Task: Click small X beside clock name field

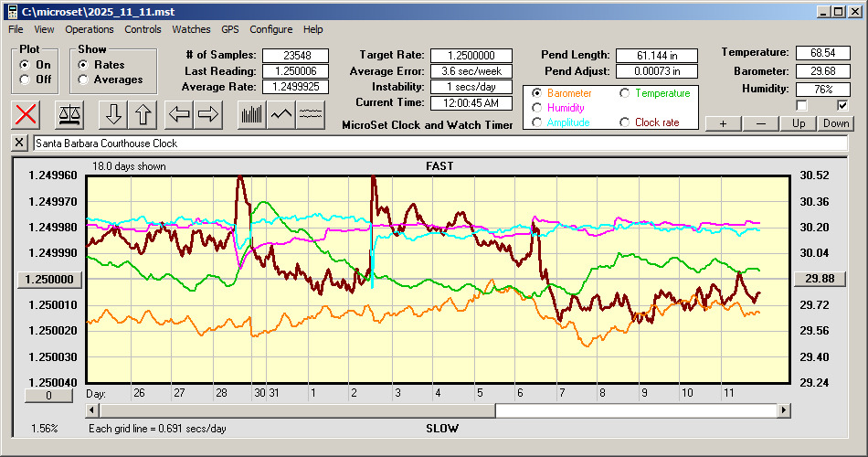Action: [20, 143]
